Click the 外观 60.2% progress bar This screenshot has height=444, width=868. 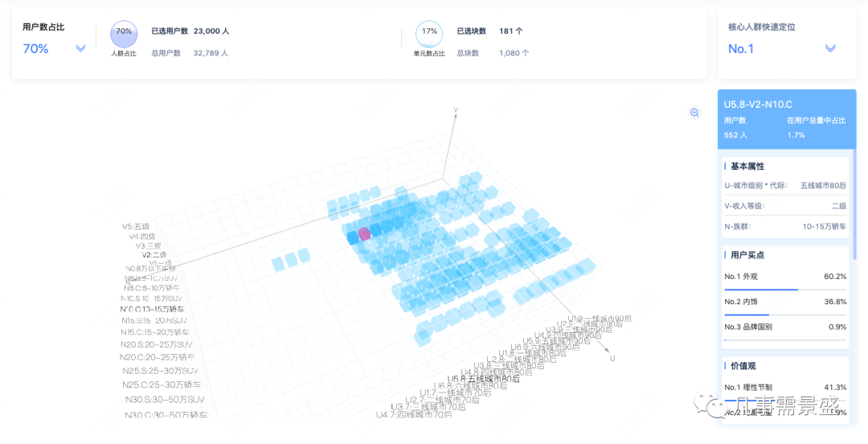(x=785, y=290)
